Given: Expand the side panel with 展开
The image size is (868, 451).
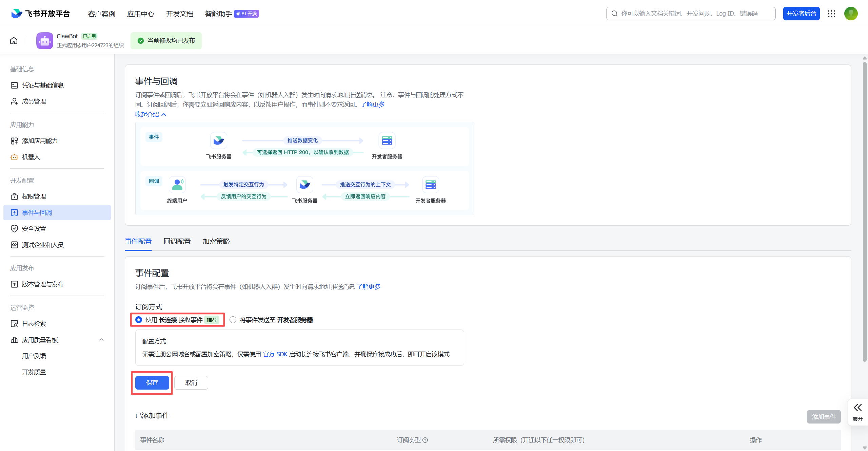Looking at the screenshot, I should (857, 412).
